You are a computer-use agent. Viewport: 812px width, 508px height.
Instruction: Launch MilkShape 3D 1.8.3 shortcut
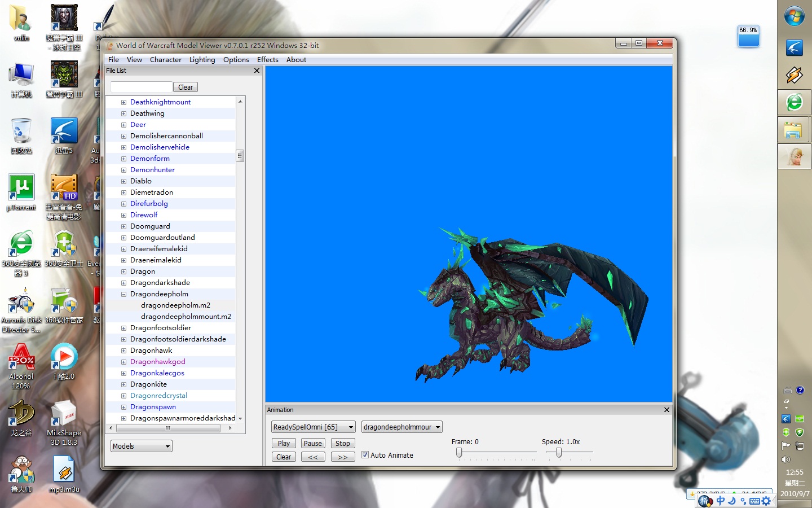[64, 423]
